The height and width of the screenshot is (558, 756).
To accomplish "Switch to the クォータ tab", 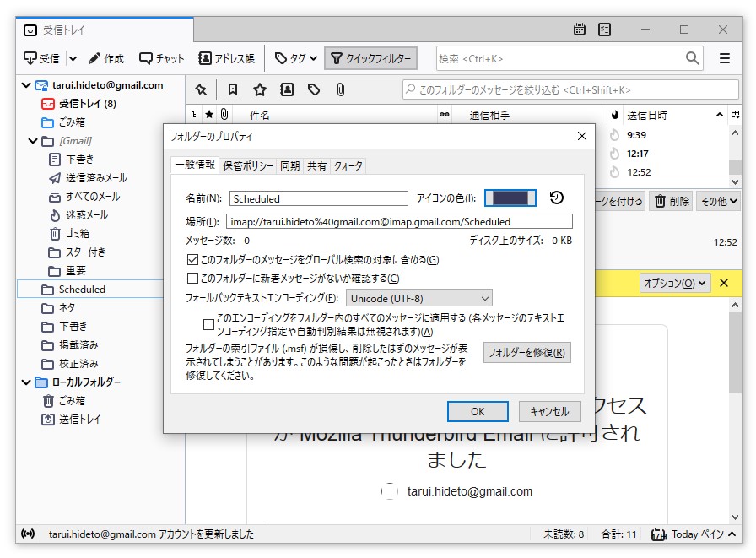I will 348,166.
